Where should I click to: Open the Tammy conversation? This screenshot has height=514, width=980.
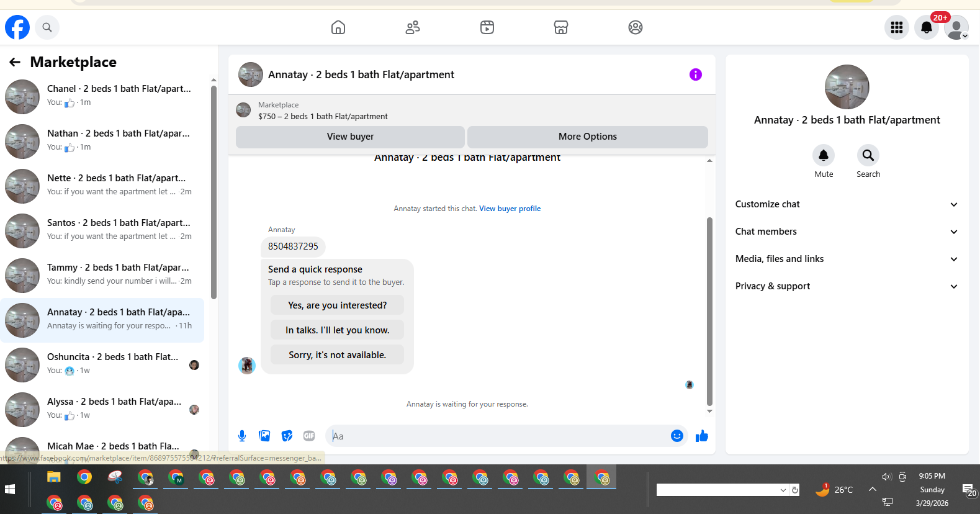click(102, 275)
